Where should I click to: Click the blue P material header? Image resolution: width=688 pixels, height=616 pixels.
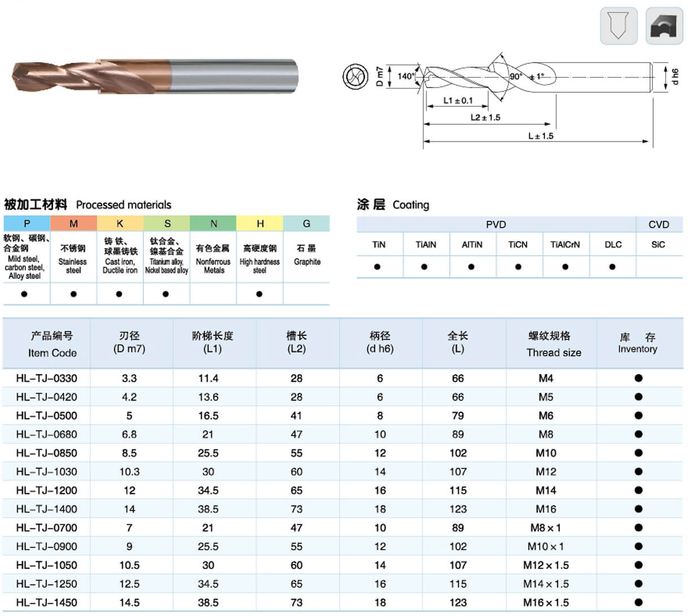(27, 224)
